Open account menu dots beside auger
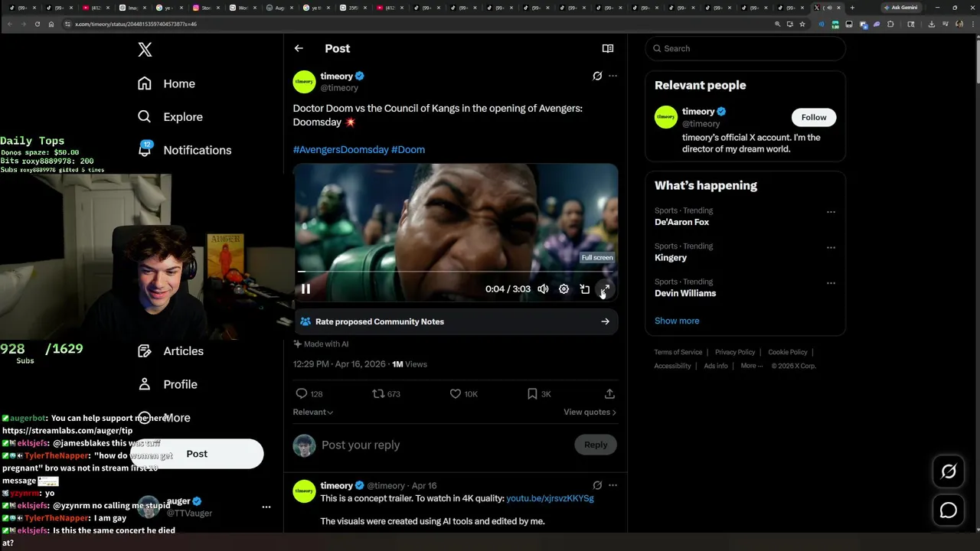Viewport: 980px width, 551px height. tap(266, 507)
